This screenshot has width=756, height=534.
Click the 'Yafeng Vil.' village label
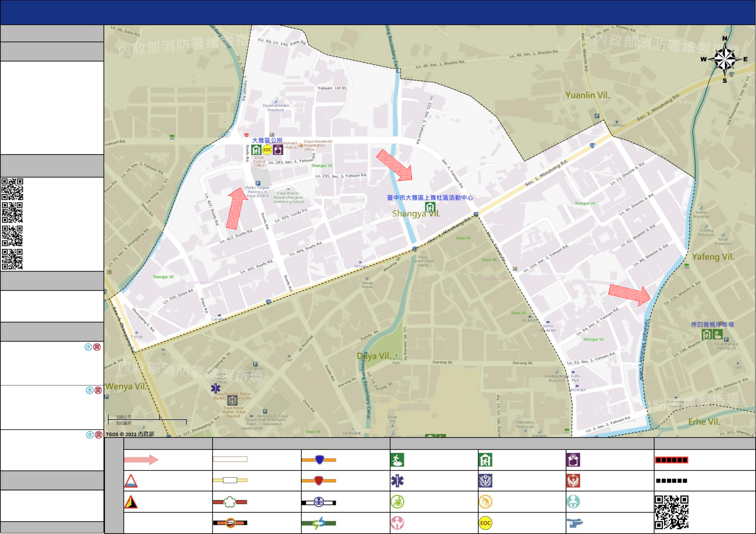[x=713, y=257]
